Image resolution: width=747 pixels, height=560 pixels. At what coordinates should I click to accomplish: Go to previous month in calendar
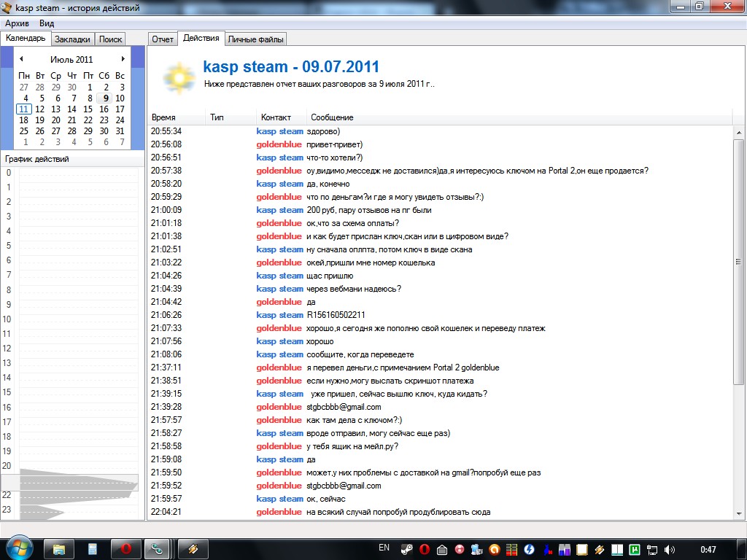21,59
